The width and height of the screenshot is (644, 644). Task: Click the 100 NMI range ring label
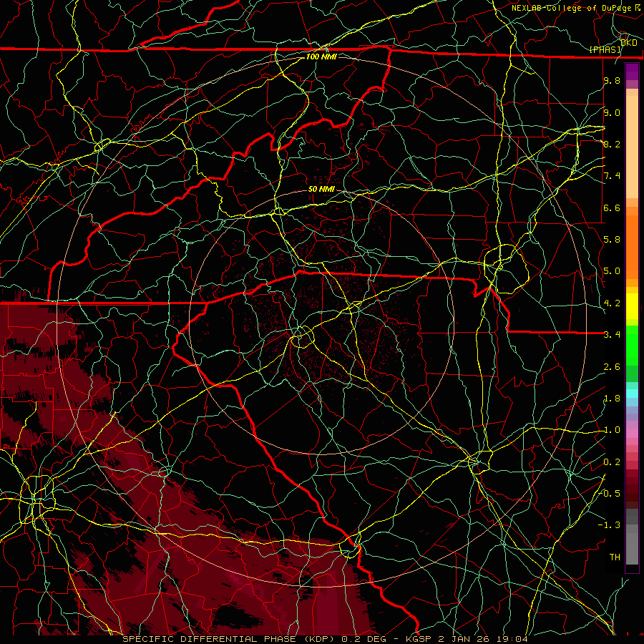(321, 57)
